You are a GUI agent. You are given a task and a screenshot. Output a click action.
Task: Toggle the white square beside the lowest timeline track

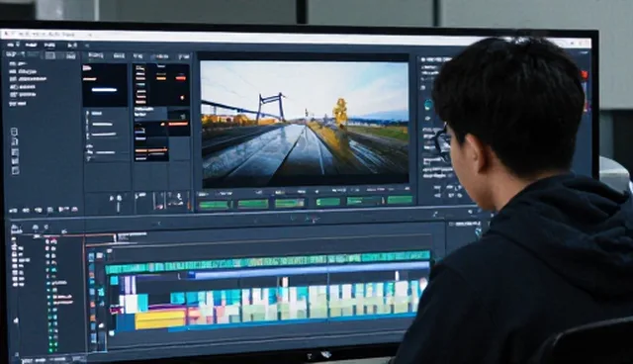(x=112, y=333)
